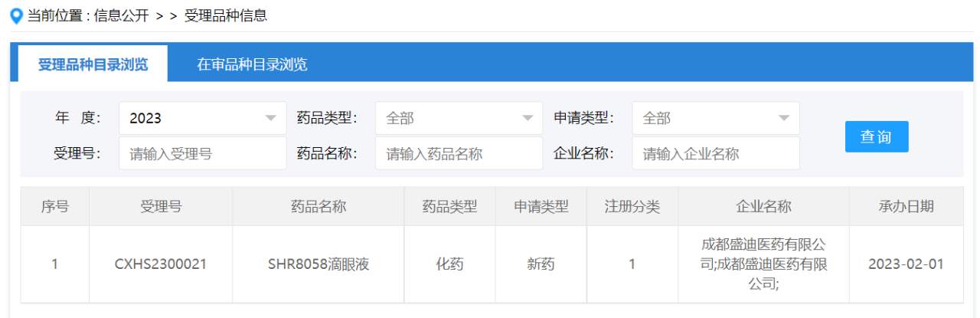Switch to 受理品种目录浏览 tab
980x318 pixels.
coord(93,64)
